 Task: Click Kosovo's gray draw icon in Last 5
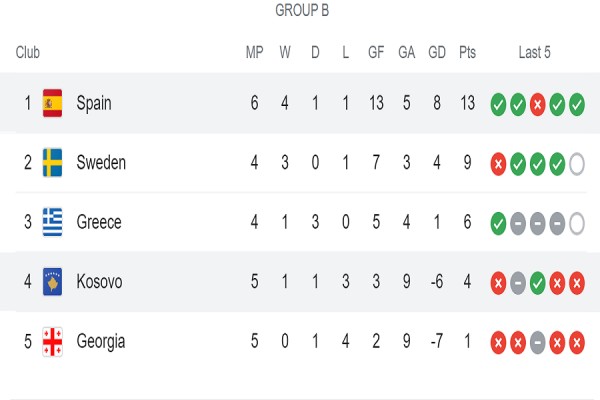pyautogui.click(x=518, y=283)
